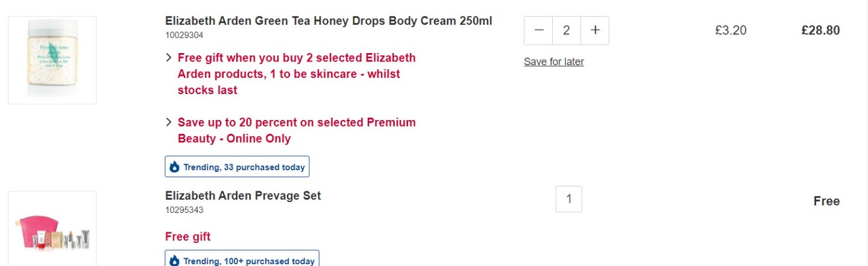Open the Green Tea Honey Drops Body Cream title
The image size is (868, 266).
(329, 21)
